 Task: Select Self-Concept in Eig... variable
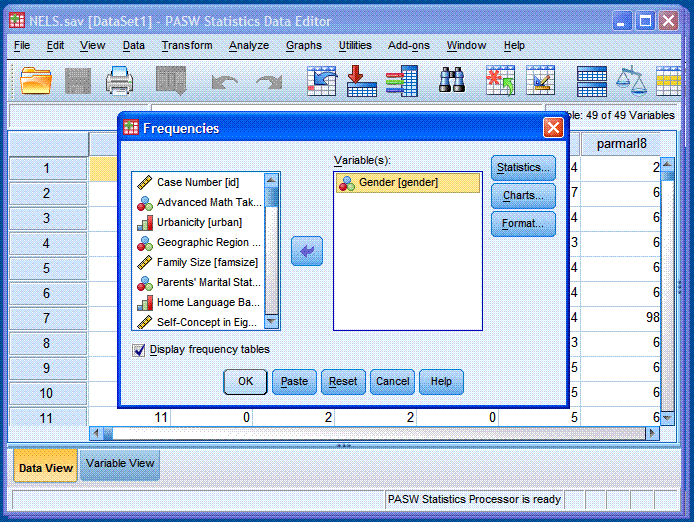tap(198, 322)
